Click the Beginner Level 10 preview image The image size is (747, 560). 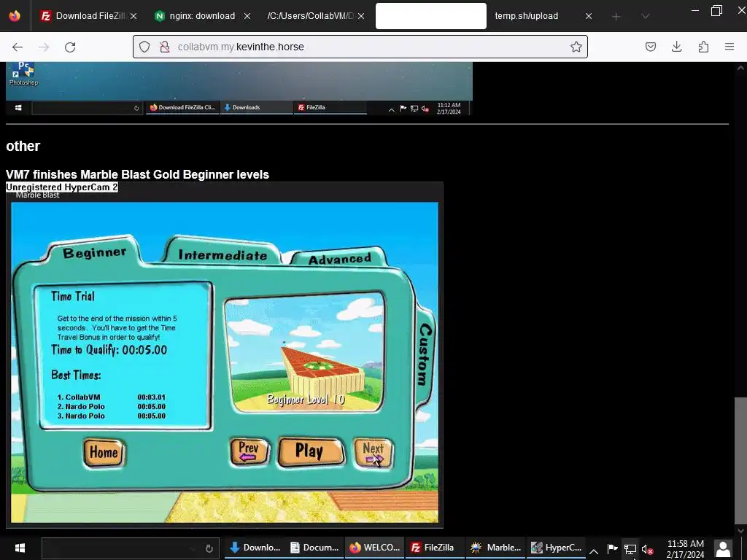tap(304, 352)
